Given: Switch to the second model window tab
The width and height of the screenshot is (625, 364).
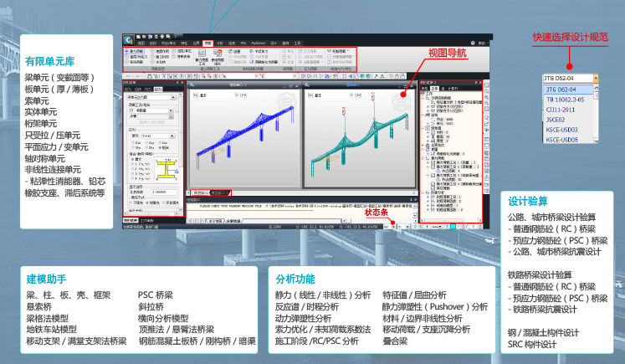Looking at the screenshot, I should [220, 193].
